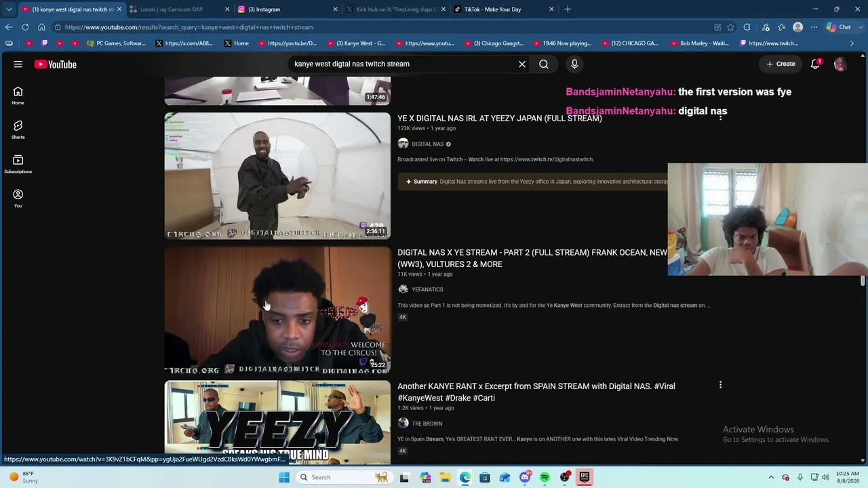Play the 25:22 Part 2 stream thumbnail

point(277,310)
